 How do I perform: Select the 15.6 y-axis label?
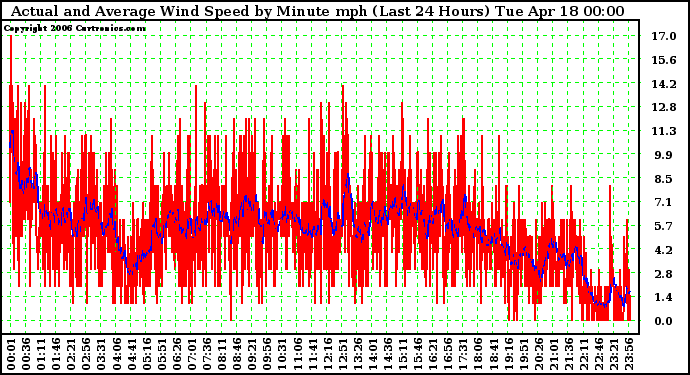coord(664,60)
